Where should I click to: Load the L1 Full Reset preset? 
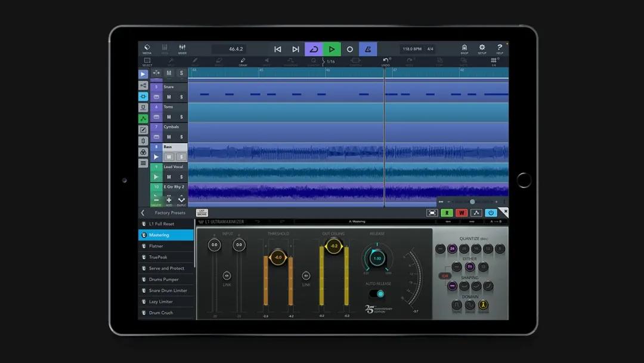point(166,224)
